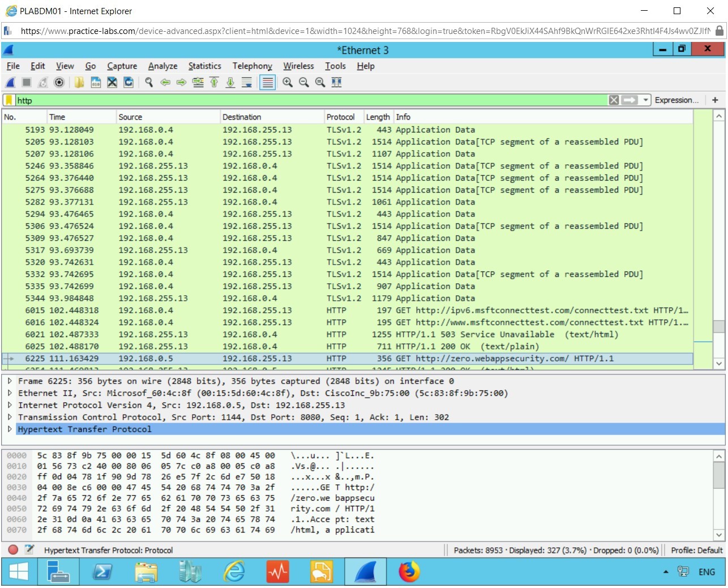Screen dimensions: 728x588
Task: Go forward in packet history
Action: (x=181, y=83)
